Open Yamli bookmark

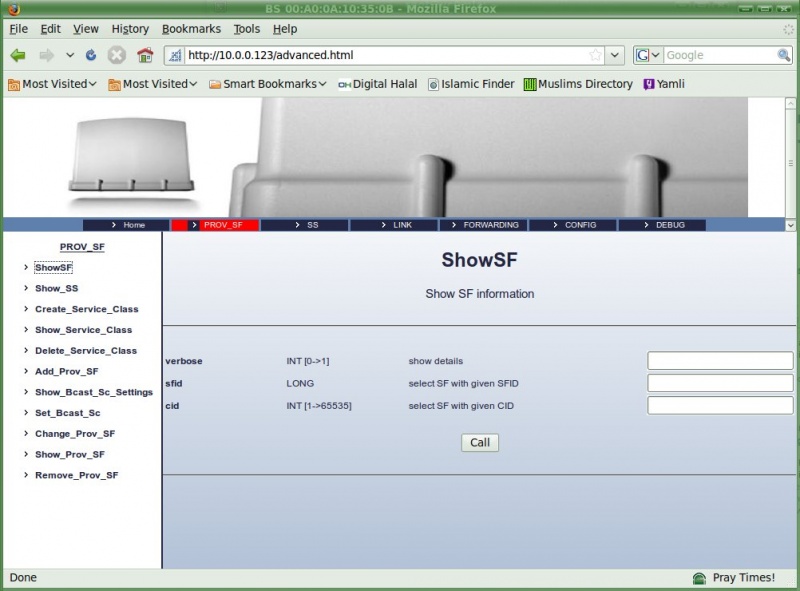click(x=664, y=84)
